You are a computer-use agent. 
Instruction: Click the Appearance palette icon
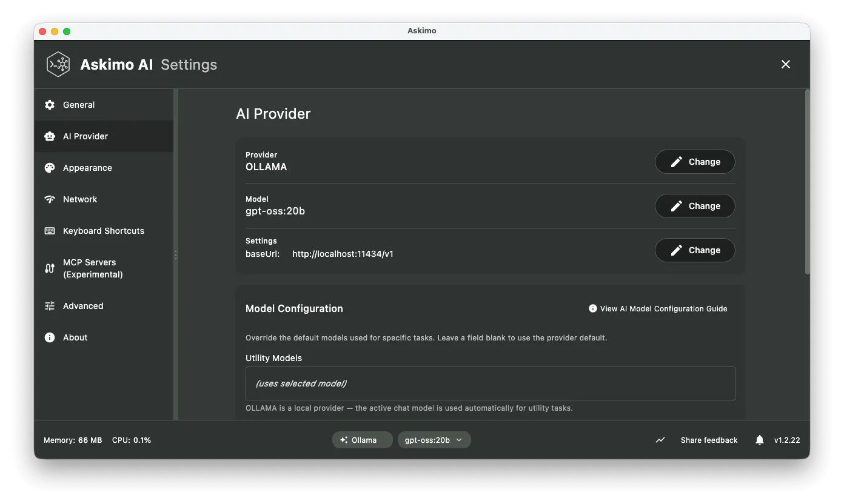pos(50,168)
